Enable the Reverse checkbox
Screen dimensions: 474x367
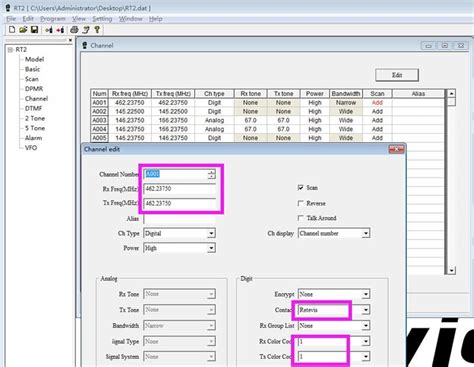(300, 203)
